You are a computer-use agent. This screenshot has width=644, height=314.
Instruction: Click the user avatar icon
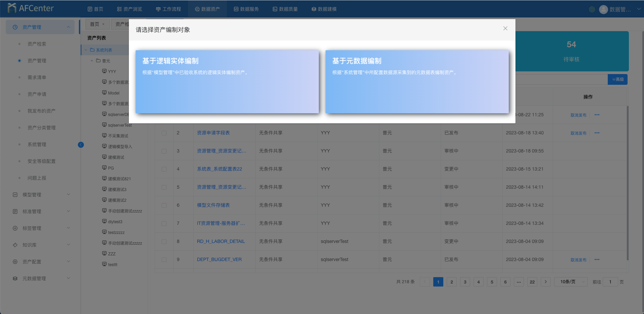tap(603, 9)
